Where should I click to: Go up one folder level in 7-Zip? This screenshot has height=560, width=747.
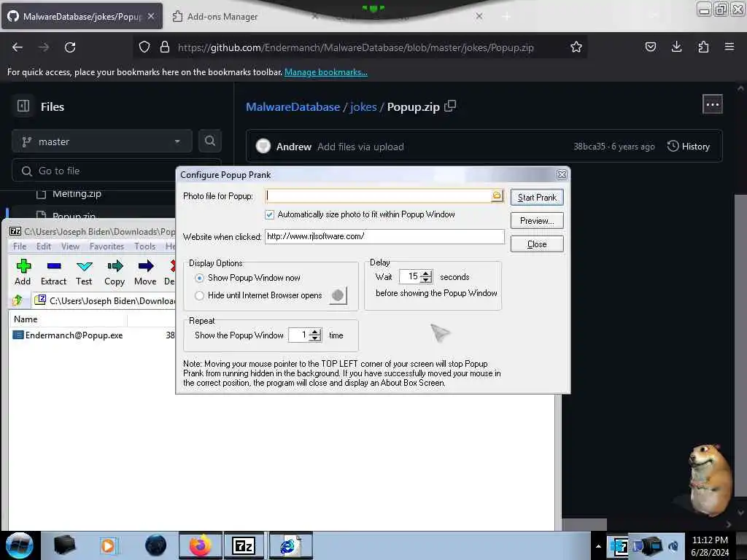(18, 300)
